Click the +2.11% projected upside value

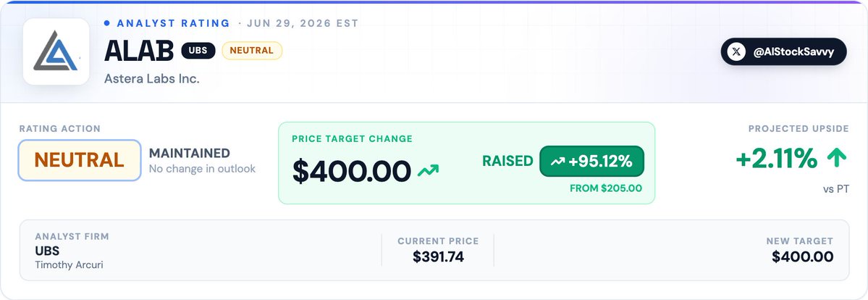tap(776, 159)
